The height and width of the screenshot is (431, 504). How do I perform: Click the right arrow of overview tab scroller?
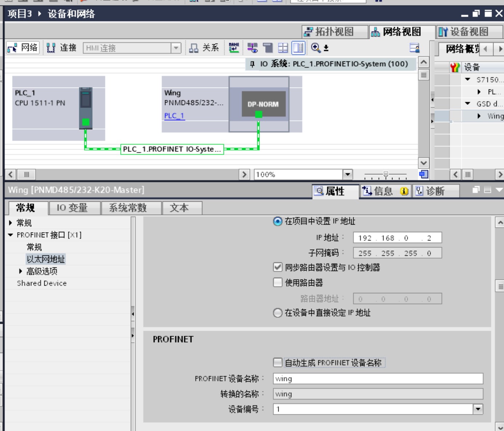click(500, 49)
